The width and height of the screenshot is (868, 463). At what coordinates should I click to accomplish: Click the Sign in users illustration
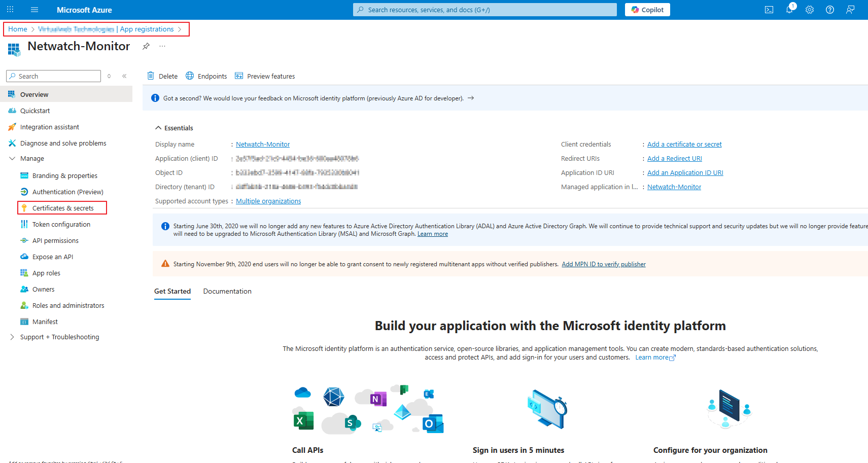pyautogui.click(x=547, y=409)
